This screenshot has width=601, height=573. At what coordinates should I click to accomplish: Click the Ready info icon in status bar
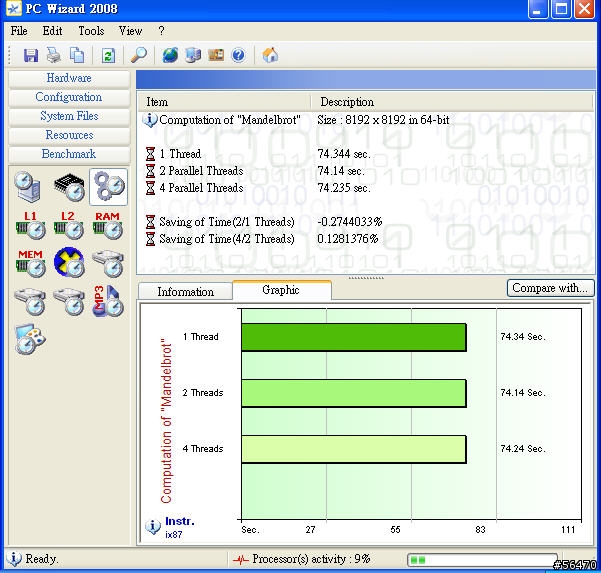(14, 559)
